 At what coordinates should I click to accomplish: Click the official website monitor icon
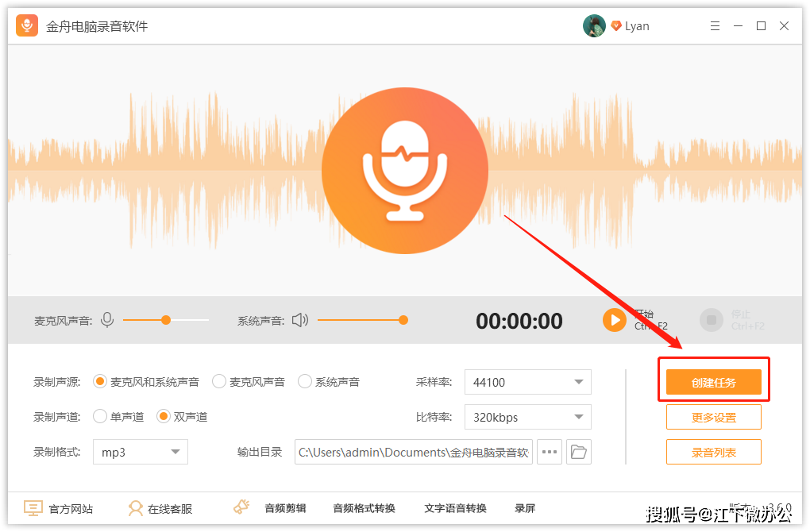click(33, 508)
